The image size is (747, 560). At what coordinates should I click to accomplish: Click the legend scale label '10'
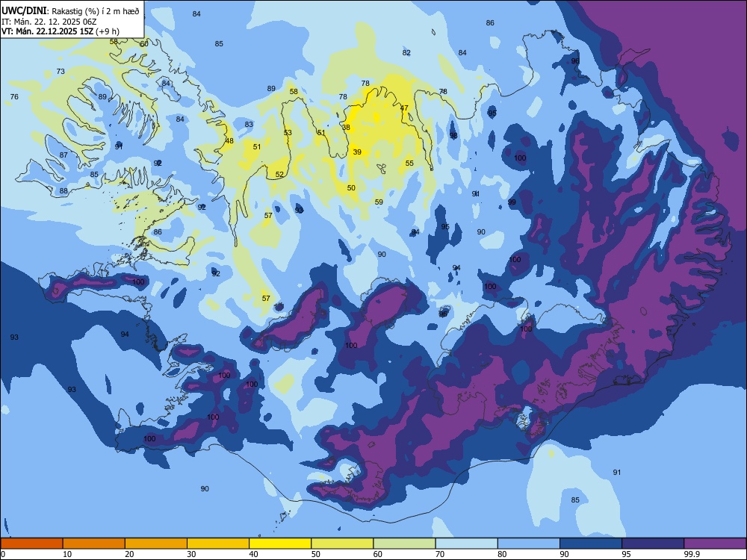tap(67, 554)
